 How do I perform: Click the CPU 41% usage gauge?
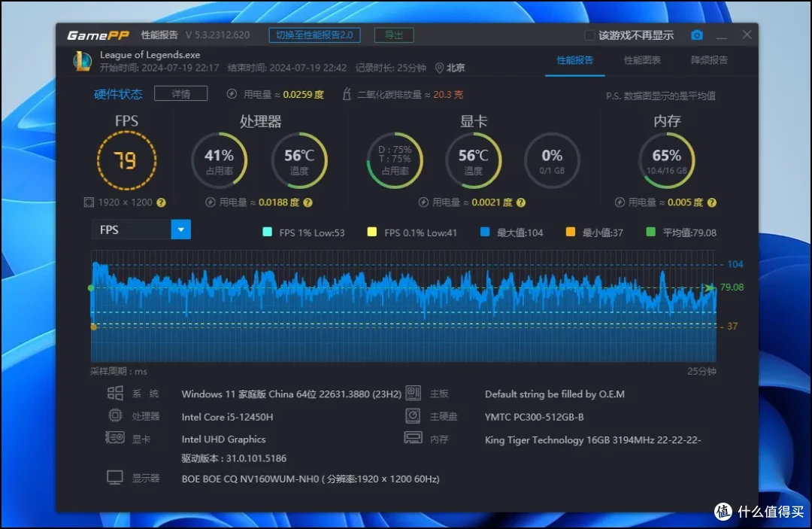[x=219, y=160]
